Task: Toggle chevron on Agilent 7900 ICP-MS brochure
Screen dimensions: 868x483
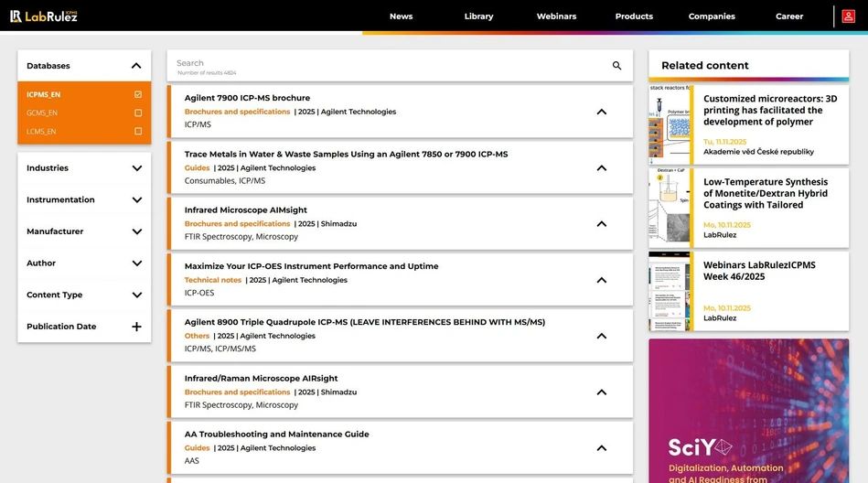Action: click(x=601, y=112)
